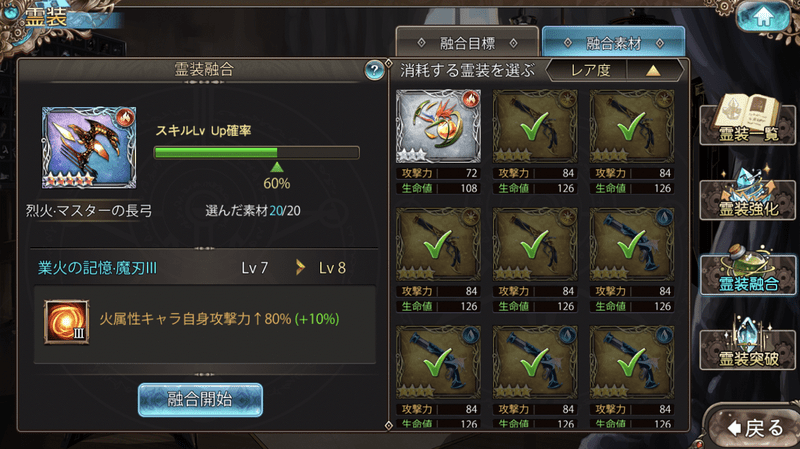
Task: Open the レア度 sort dropdown
Action: (590, 70)
